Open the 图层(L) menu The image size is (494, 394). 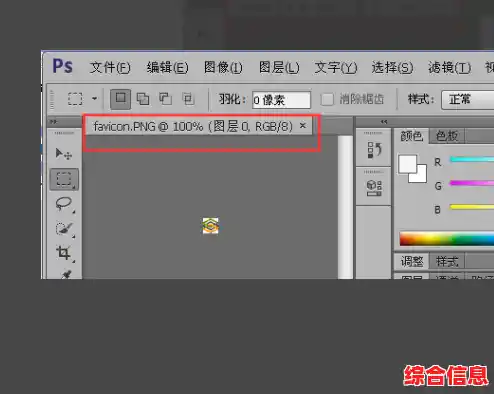click(x=279, y=68)
